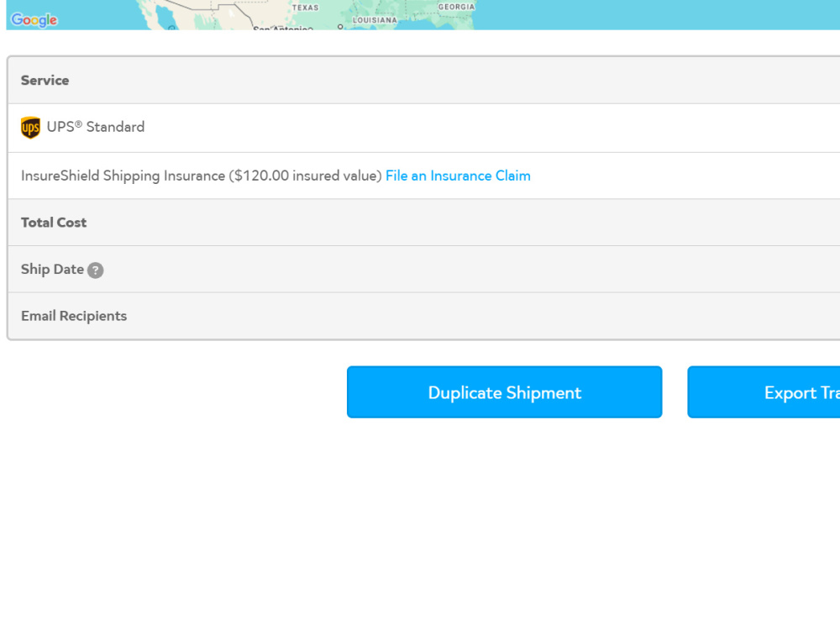Screen dimensions: 840x630
Task: Click the LOUISIANA label on the map
Action: 375,20
